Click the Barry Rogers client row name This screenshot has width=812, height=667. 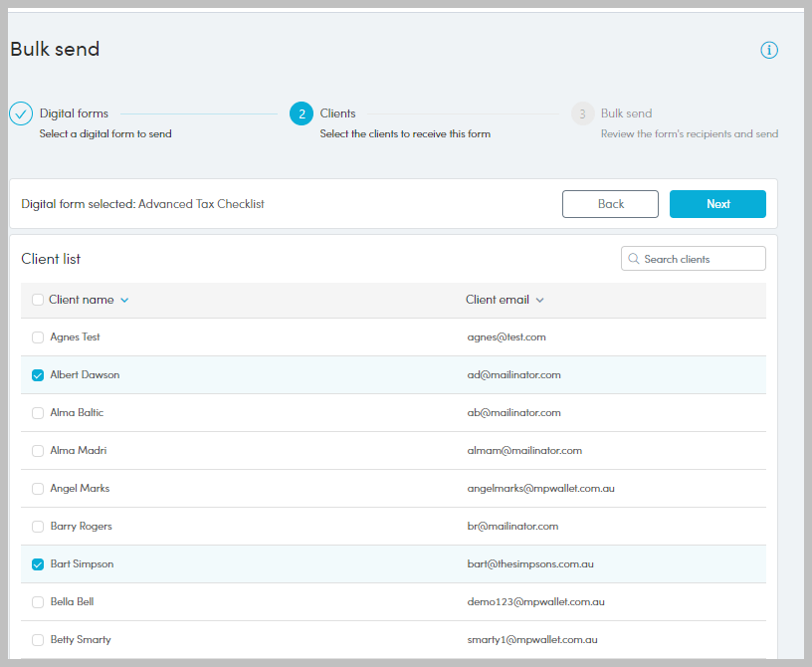[81, 527]
